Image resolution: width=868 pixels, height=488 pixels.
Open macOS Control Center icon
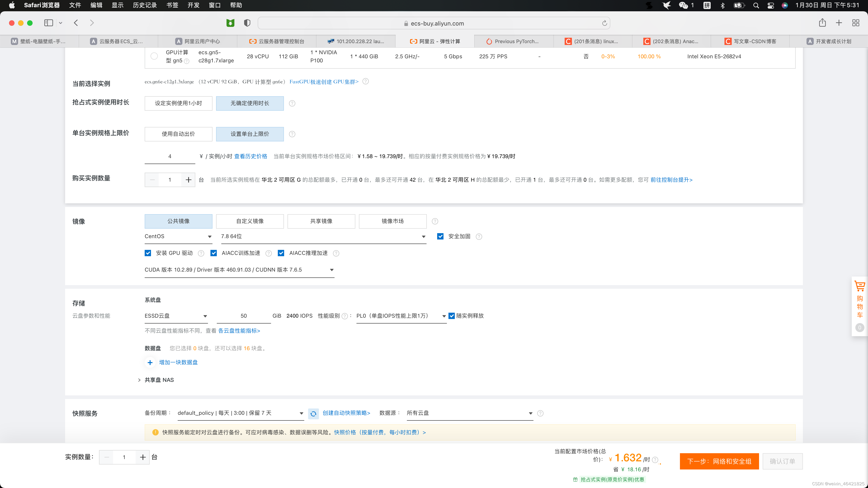point(771,5)
